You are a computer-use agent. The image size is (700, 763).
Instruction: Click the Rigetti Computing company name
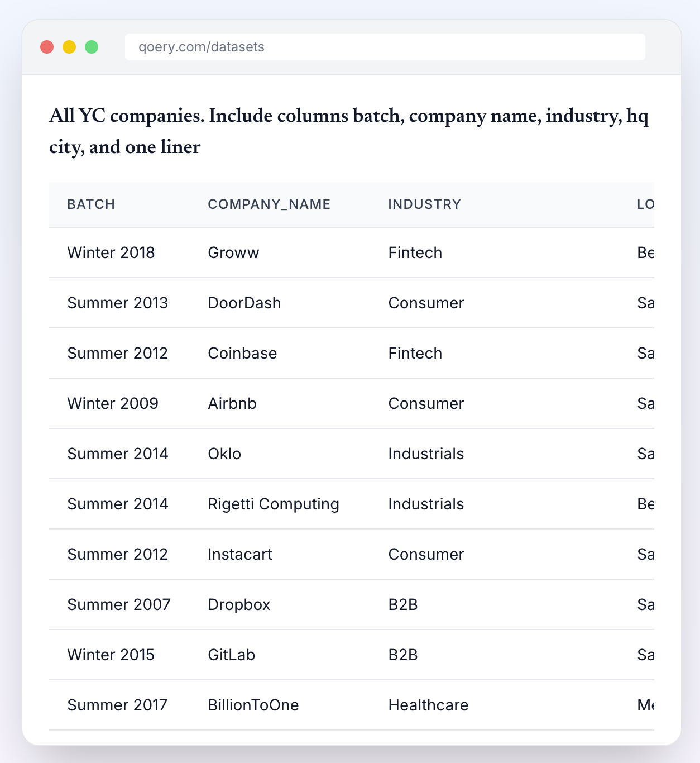[x=273, y=504]
